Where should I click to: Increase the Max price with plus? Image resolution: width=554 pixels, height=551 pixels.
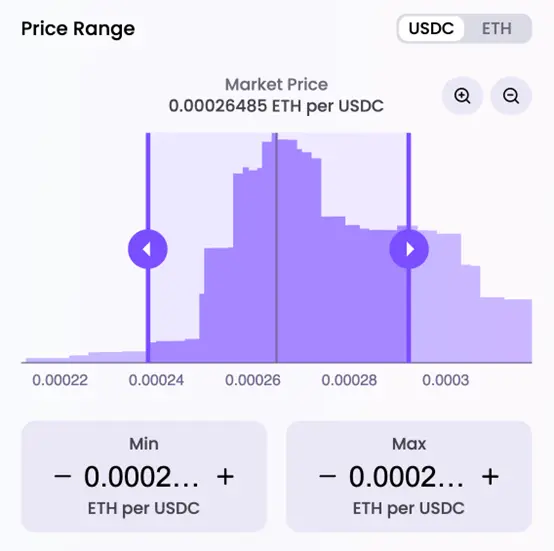tap(490, 476)
